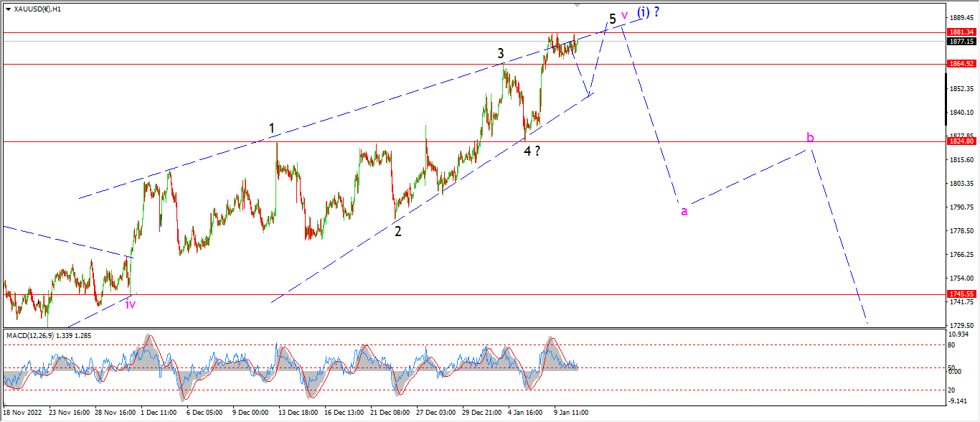The height and width of the screenshot is (422, 980).
Task: Open the XAUUSD(€),H1 dropdown arrow
Action: (x=7, y=9)
